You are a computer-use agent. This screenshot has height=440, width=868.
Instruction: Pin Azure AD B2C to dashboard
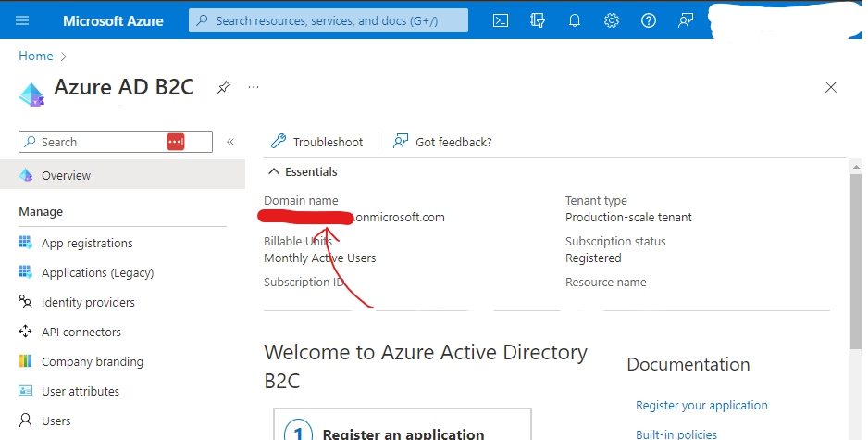pos(223,87)
